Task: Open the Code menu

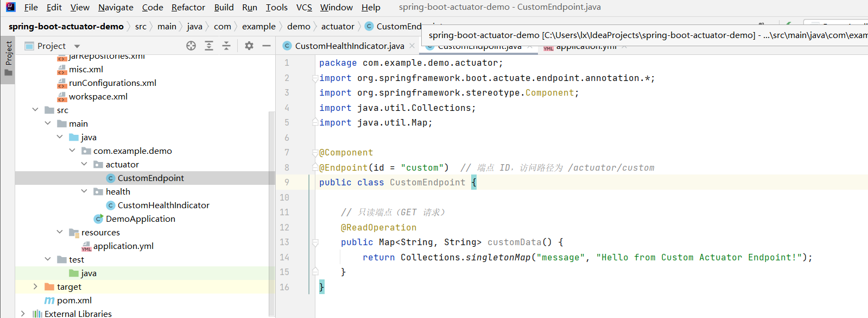Action: (x=153, y=7)
